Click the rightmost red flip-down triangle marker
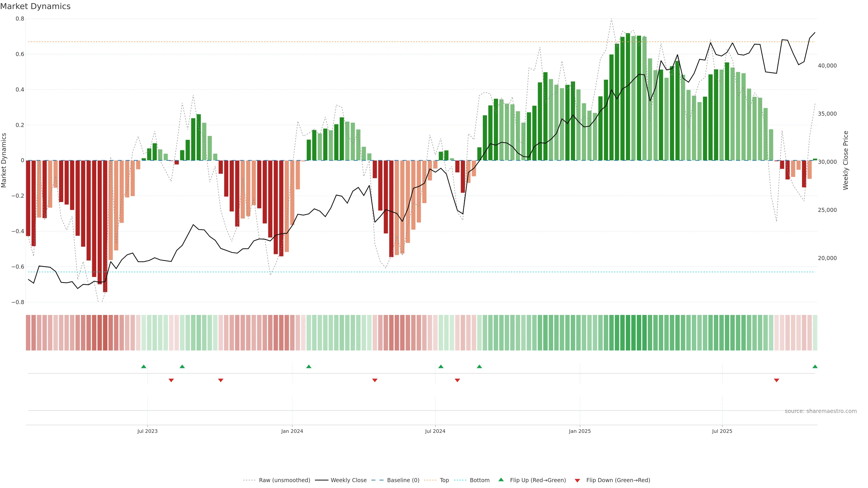868x488 pixels. pos(776,380)
